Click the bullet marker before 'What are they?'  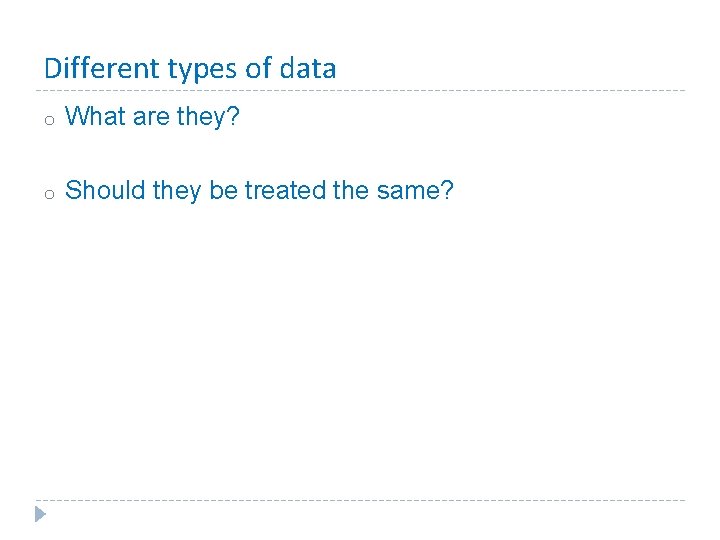click(47, 120)
